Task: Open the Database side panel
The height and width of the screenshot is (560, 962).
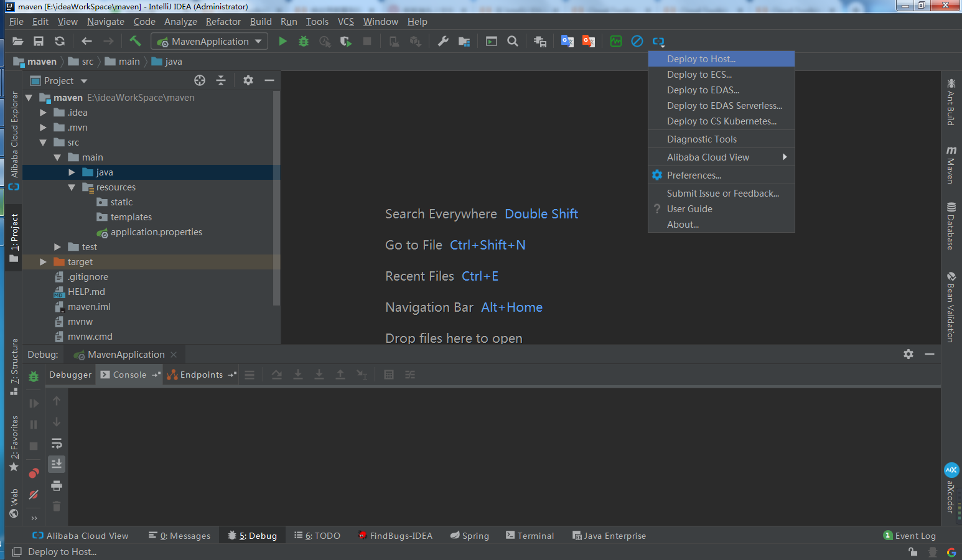Action: [x=951, y=226]
